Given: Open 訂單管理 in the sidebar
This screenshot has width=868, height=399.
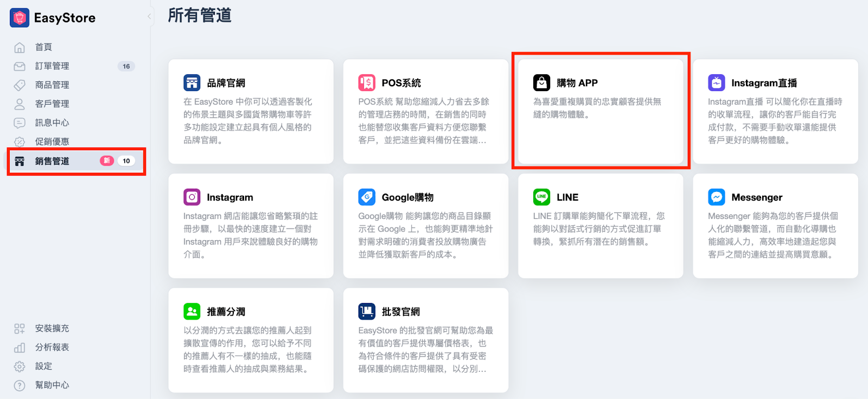Looking at the screenshot, I should (x=52, y=66).
